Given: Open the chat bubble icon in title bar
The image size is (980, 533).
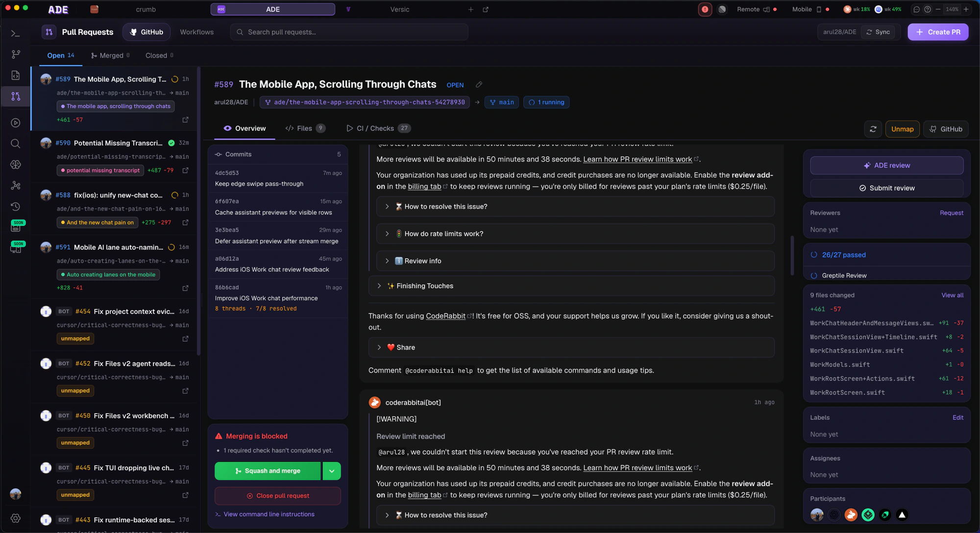Looking at the screenshot, I should [x=916, y=9].
